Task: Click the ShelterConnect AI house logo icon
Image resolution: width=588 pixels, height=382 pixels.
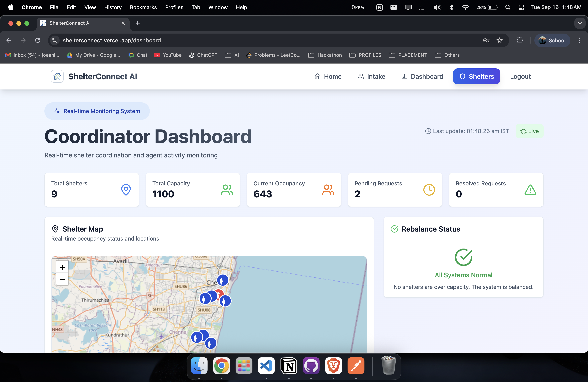Action: coord(57,76)
